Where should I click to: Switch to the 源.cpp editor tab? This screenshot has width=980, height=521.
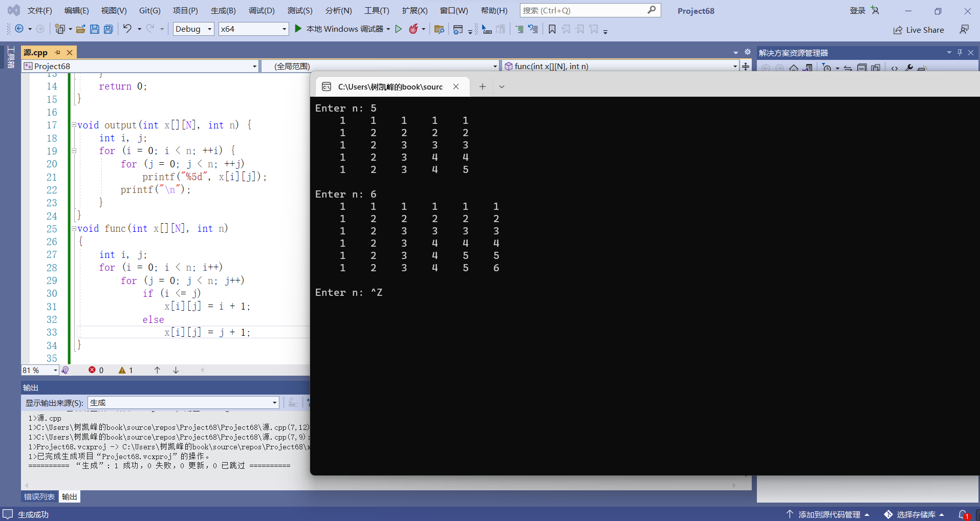[x=35, y=52]
